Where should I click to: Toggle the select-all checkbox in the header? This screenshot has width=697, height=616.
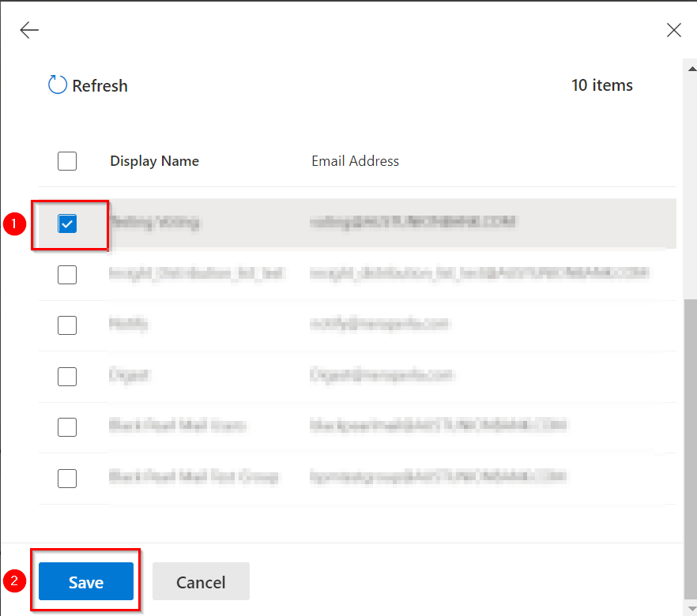[x=67, y=161]
